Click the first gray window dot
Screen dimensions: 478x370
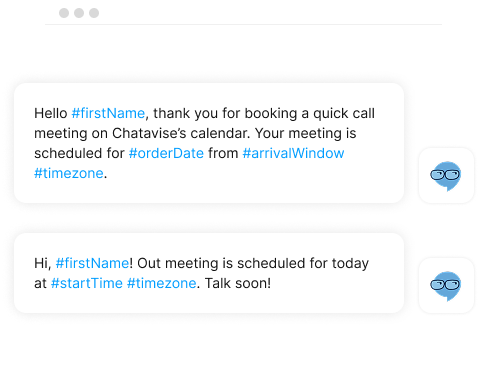64,13
